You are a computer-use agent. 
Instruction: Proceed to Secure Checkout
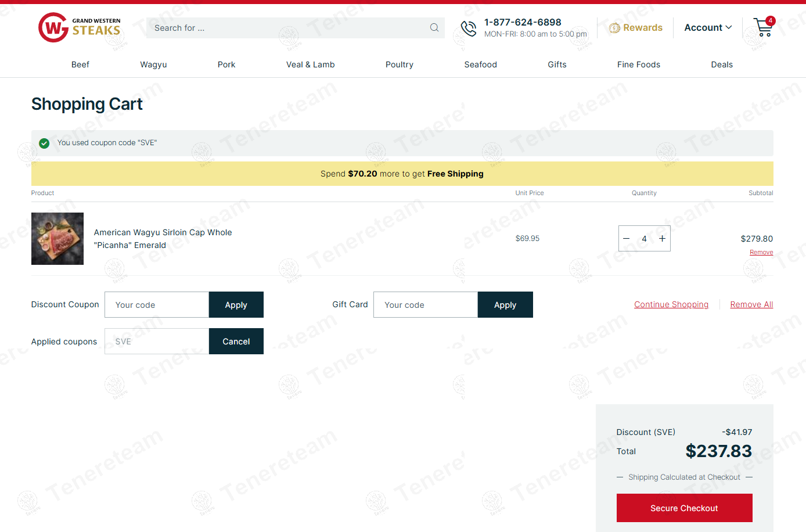click(x=684, y=508)
